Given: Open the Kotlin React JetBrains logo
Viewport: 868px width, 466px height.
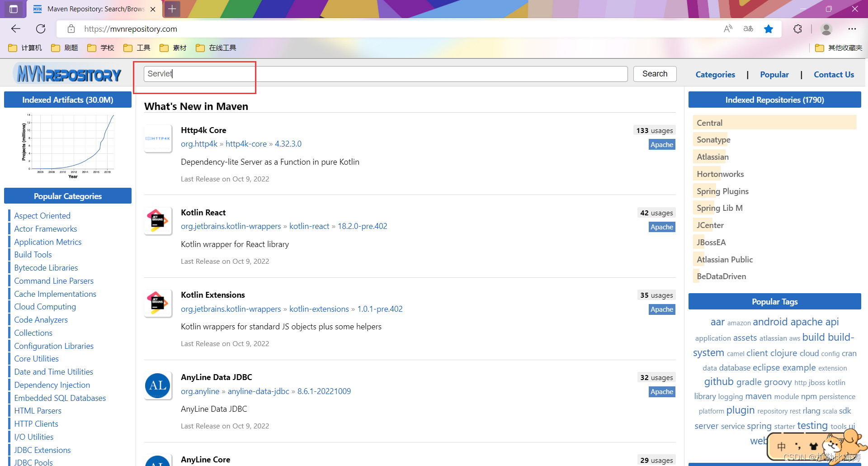Looking at the screenshot, I should [158, 221].
